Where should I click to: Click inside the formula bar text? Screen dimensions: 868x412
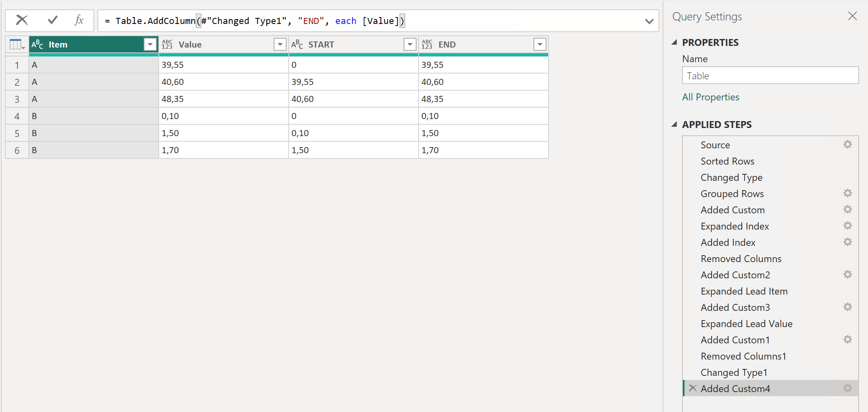click(x=255, y=21)
